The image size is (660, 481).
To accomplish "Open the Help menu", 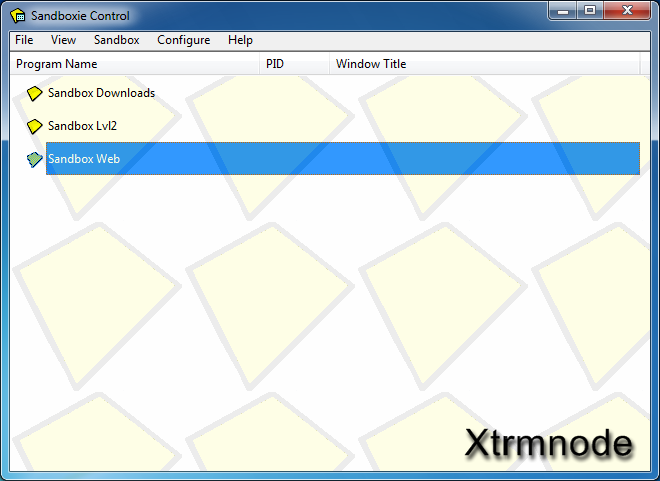I will [240, 40].
